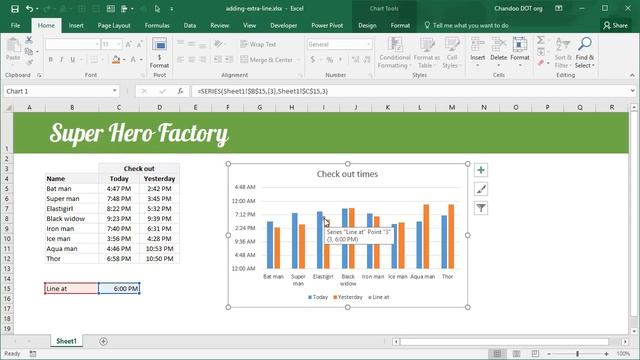Open the Name Box dropdown

click(x=115, y=91)
